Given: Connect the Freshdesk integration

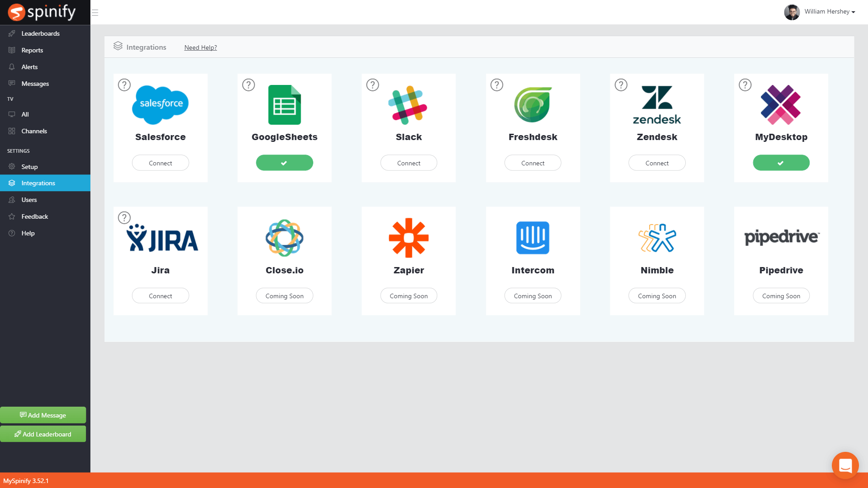Looking at the screenshot, I should pyautogui.click(x=533, y=163).
